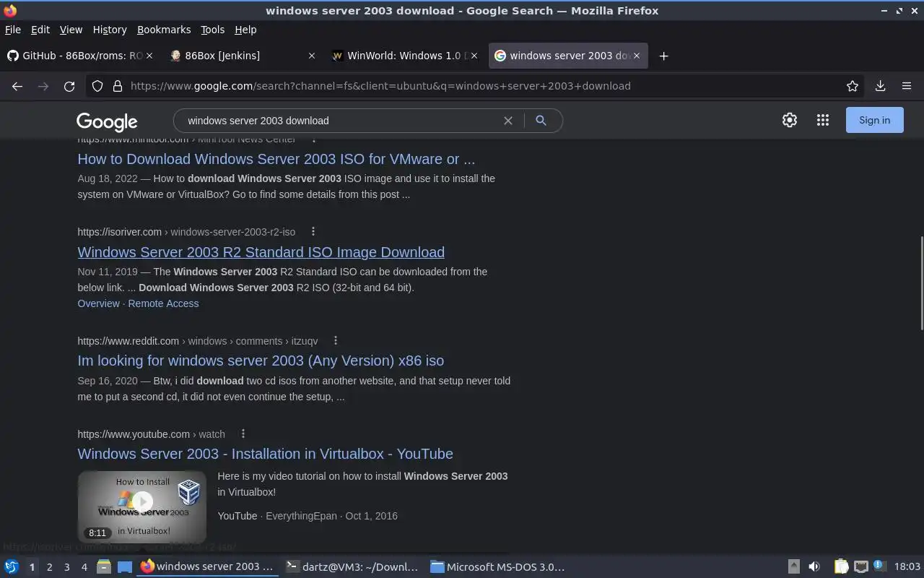Run search with the magnifier icon
This screenshot has height=578, width=924.
click(x=541, y=121)
